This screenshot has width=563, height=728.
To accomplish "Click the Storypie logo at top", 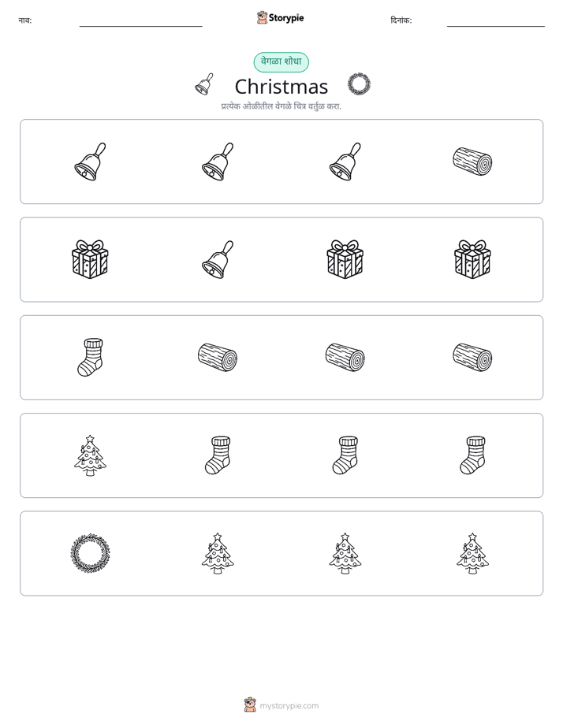I will coord(280,17).
